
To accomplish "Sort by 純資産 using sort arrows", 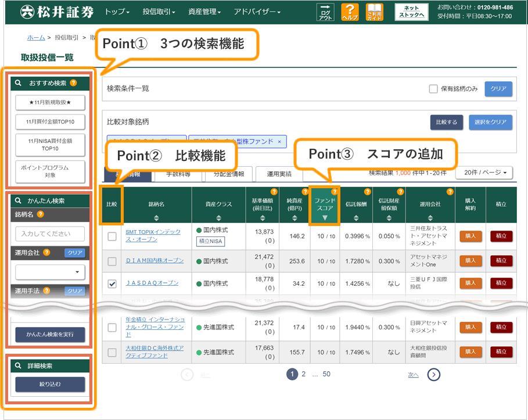I will (x=294, y=218).
